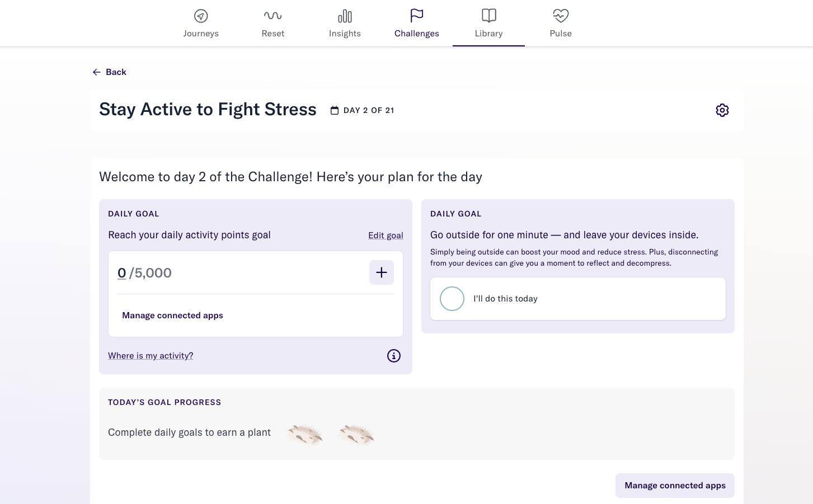
Task: Click the 0 activity points value
Action: (122, 273)
